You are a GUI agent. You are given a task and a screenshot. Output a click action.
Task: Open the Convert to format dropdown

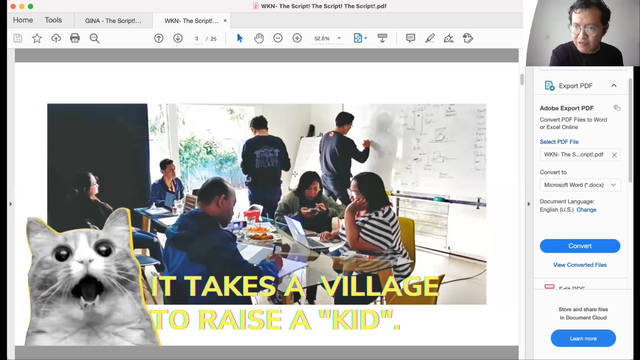pyautogui.click(x=580, y=185)
